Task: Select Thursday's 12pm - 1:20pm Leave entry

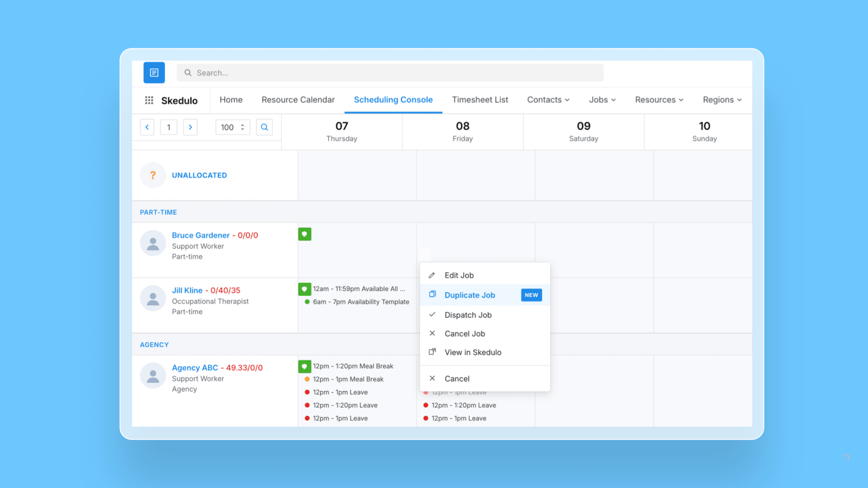Action: click(341, 405)
